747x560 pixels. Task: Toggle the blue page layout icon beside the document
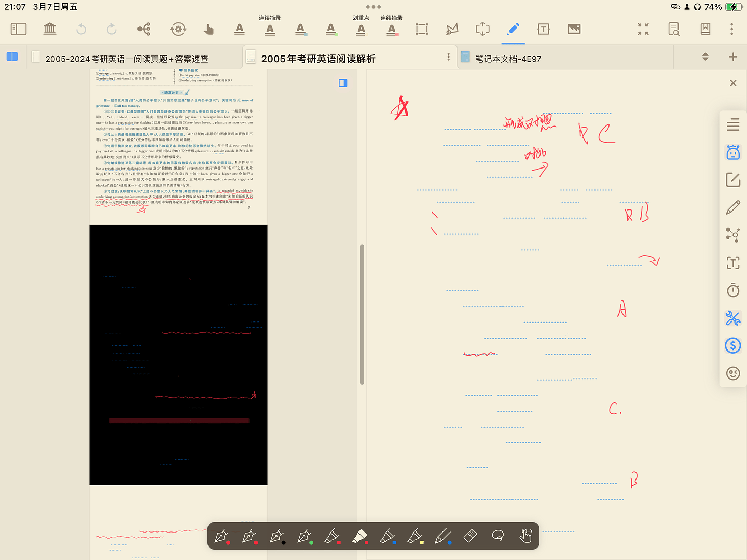343,83
